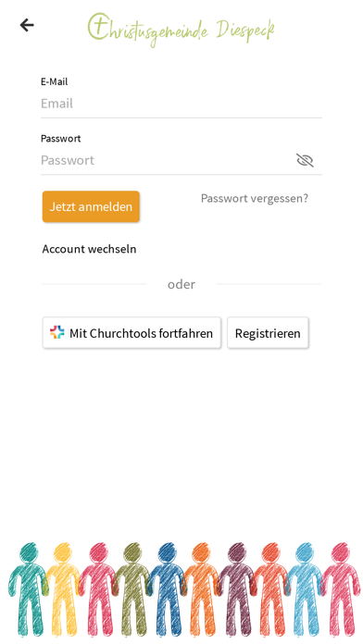363x644 pixels.
Task: Tap the olive green person figure
Action: (x=132, y=589)
